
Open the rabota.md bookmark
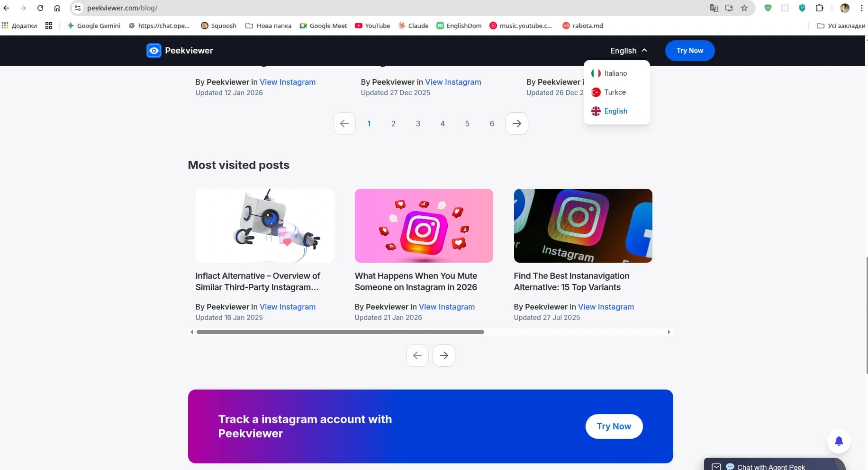(582, 26)
